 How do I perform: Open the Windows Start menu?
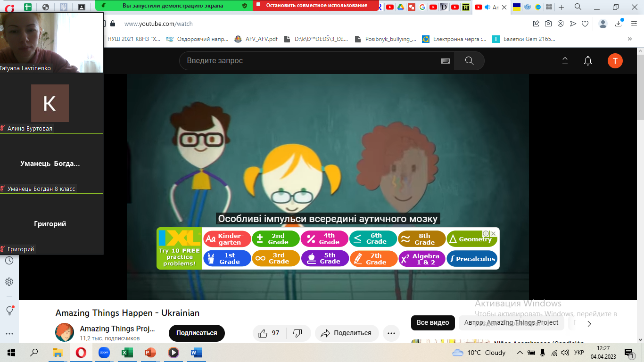[11, 353]
